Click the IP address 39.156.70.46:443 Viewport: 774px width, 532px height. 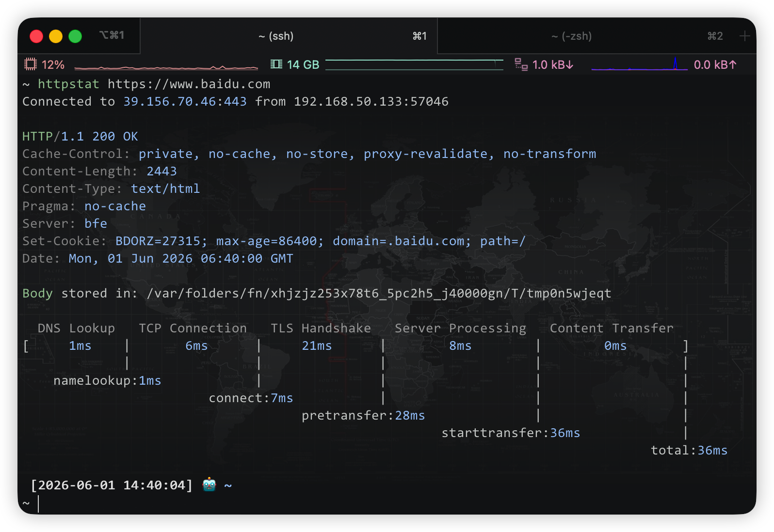185,101
